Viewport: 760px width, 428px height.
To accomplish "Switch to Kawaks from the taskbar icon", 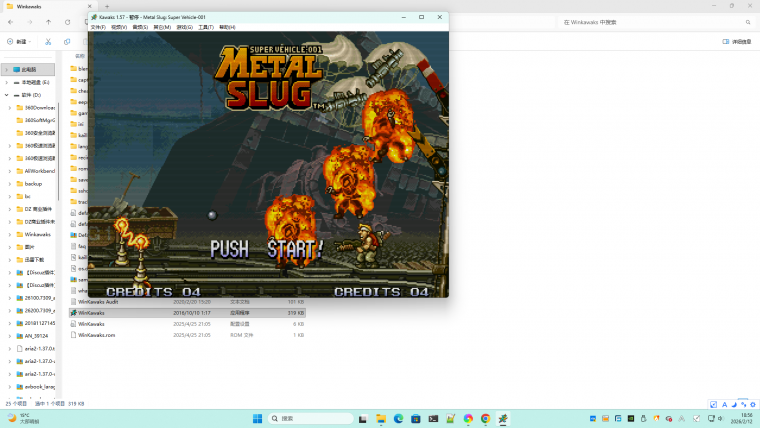I will tap(503, 418).
